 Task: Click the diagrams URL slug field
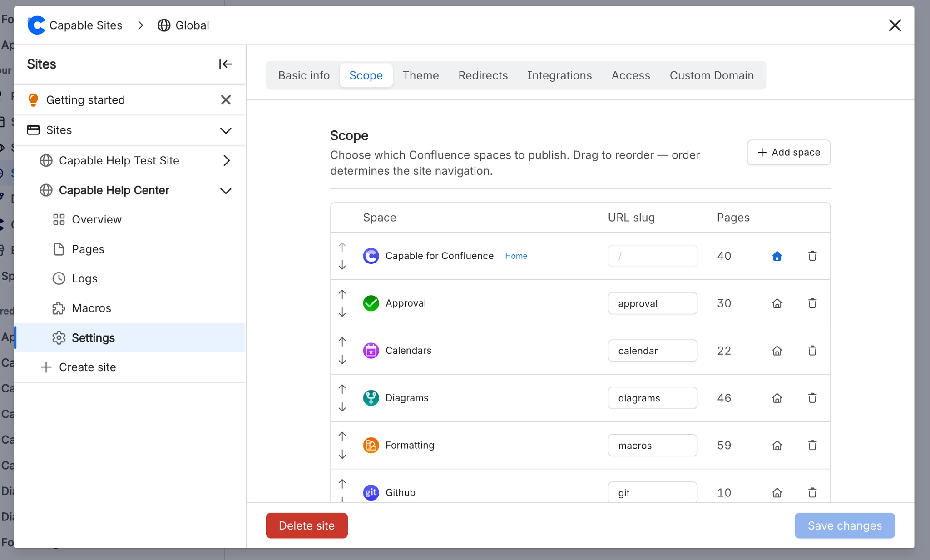pyautogui.click(x=653, y=398)
